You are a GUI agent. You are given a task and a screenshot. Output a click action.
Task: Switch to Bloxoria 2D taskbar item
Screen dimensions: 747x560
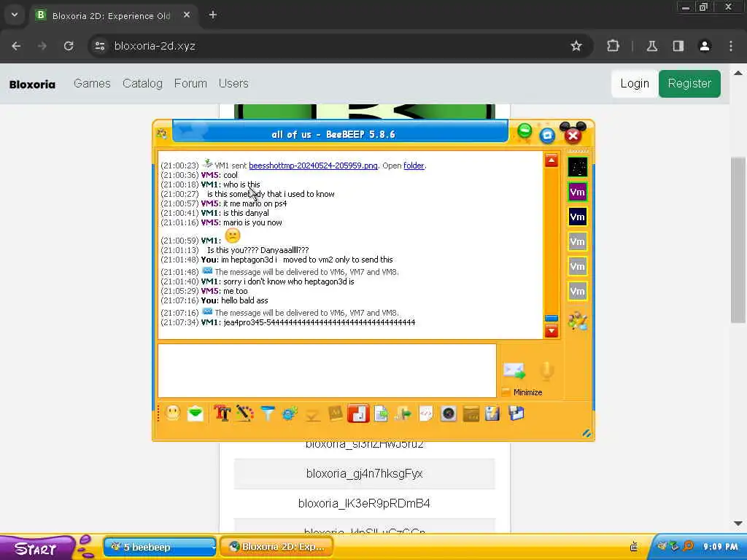[x=276, y=547]
